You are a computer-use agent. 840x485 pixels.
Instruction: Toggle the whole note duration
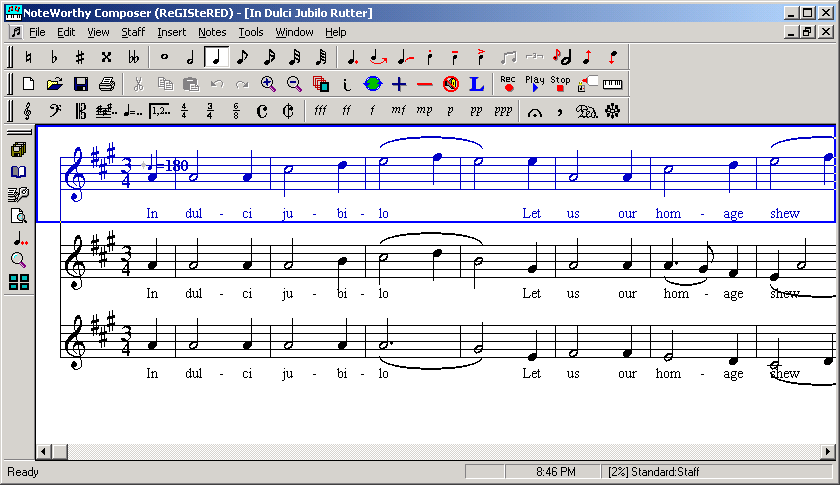tap(165, 57)
